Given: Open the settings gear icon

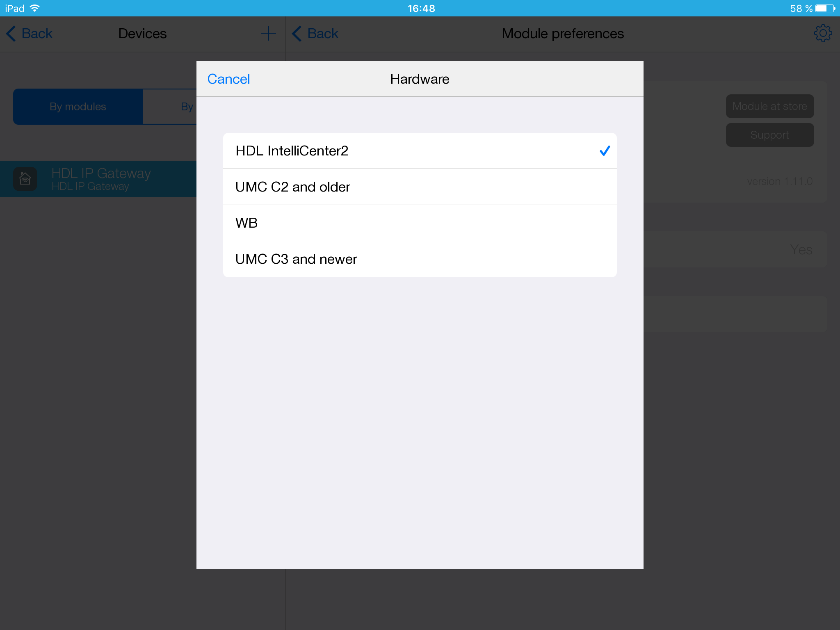Looking at the screenshot, I should pyautogui.click(x=822, y=33).
